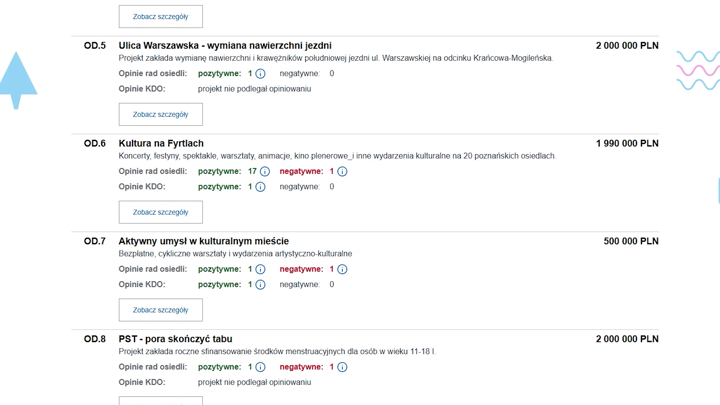Click Zobacz szczegóły under Kultura na Fyrtlach
This screenshot has height=405, width=720.
pos(160,212)
